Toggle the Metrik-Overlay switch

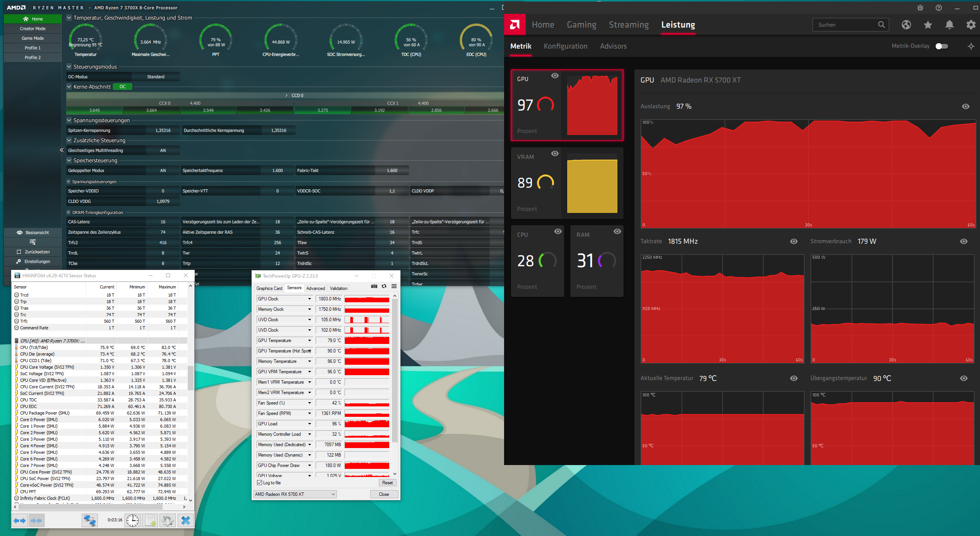pyautogui.click(x=941, y=46)
